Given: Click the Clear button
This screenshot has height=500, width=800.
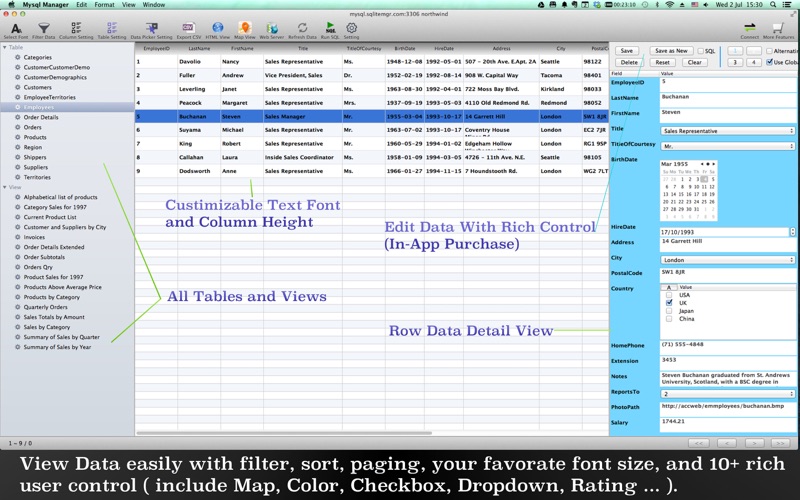Looking at the screenshot, I should pyautogui.click(x=694, y=62).
